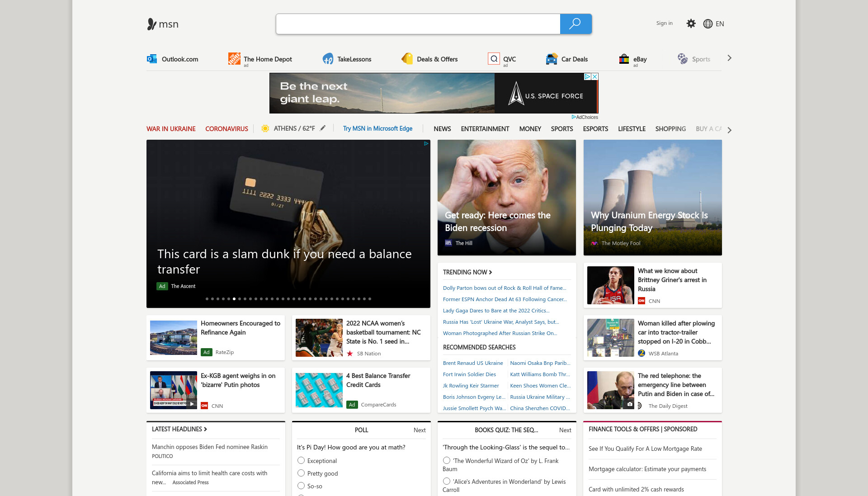
Task: Open the 4 Best Balance Transfer Cards ad
Action: 361,390
